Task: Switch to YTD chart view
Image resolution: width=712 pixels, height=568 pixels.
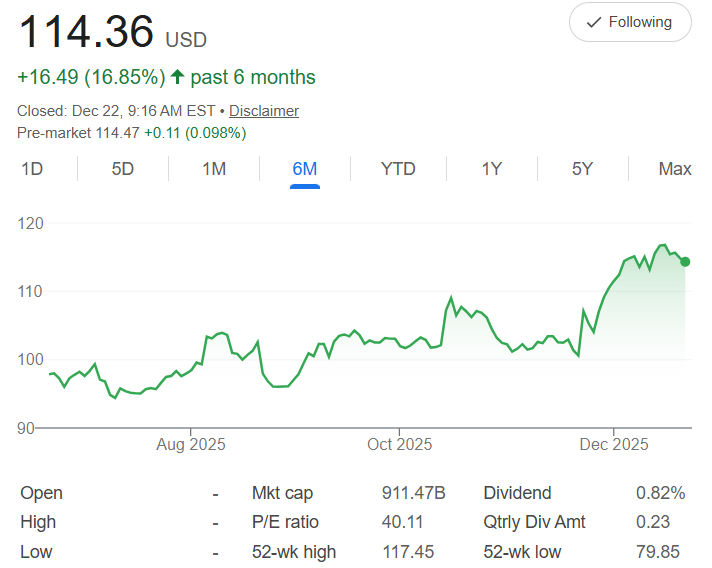Action: click(398, 169)
